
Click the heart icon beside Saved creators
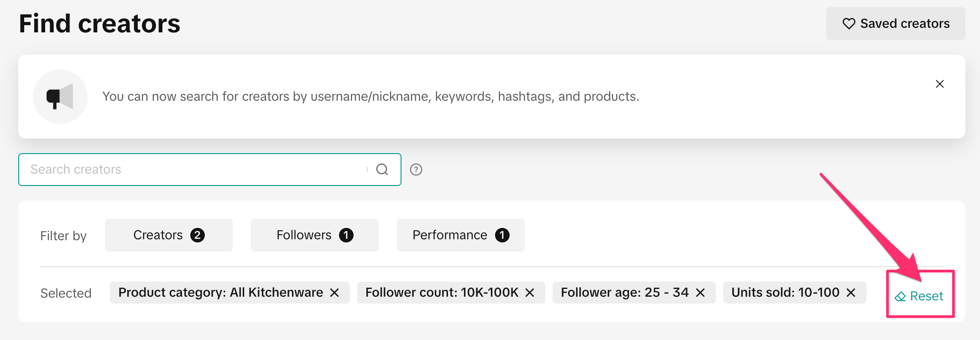[849, 24]
